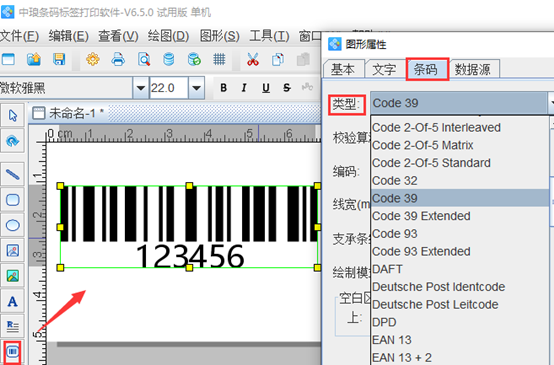Choose EAN 13 from list
Image resolution: width=554 pixels, height=365 pixels.
[x=460, y=340]
